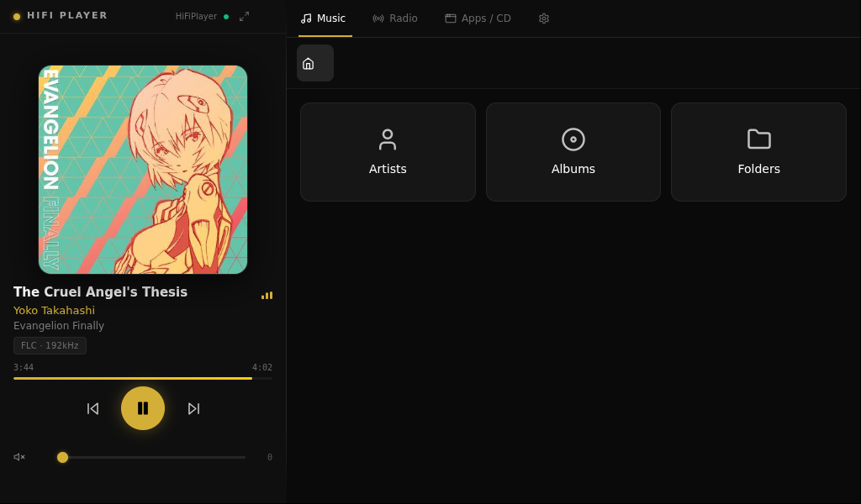861x504 pixels.
Task: Open the settings gear icon
Action: [544, 18]
